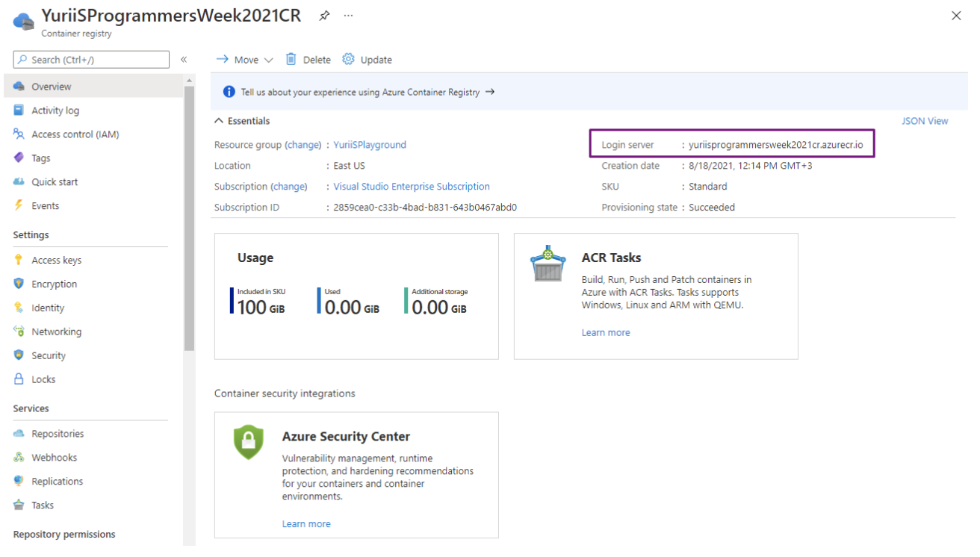Click the Succeeded provisioning state value

click(712, 208)
